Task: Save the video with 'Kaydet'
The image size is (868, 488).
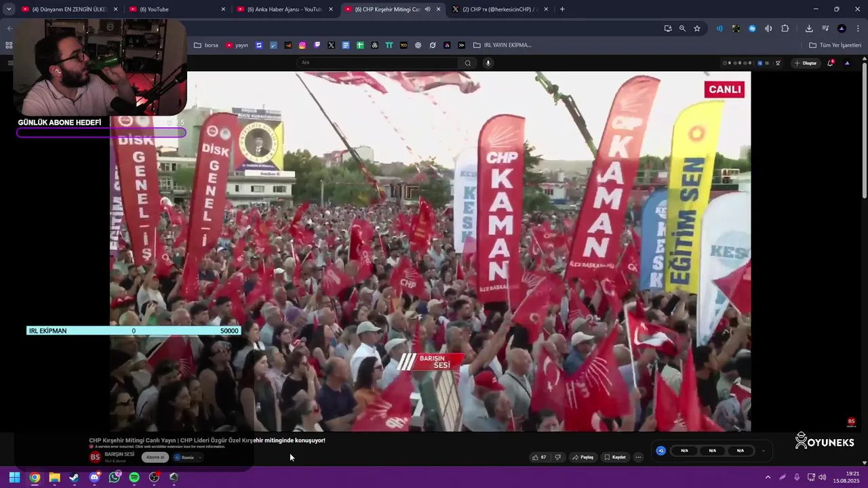Action: click(x=615, y=457)
